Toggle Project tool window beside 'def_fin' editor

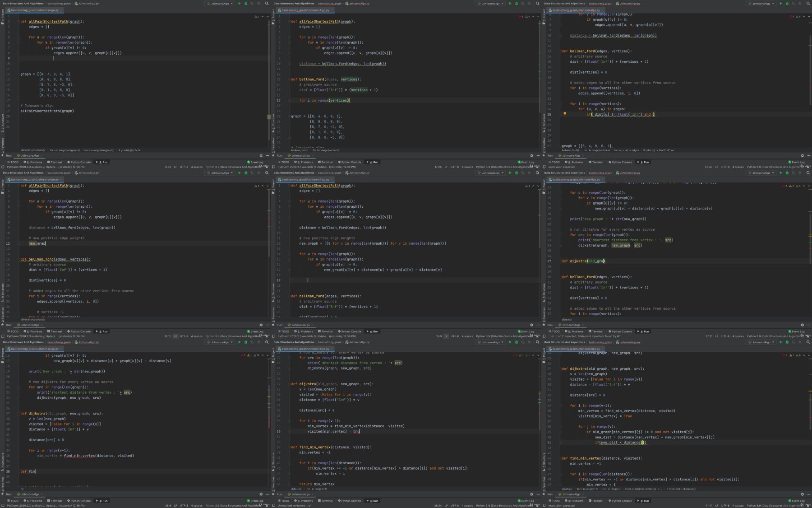(x=2, y=354)
